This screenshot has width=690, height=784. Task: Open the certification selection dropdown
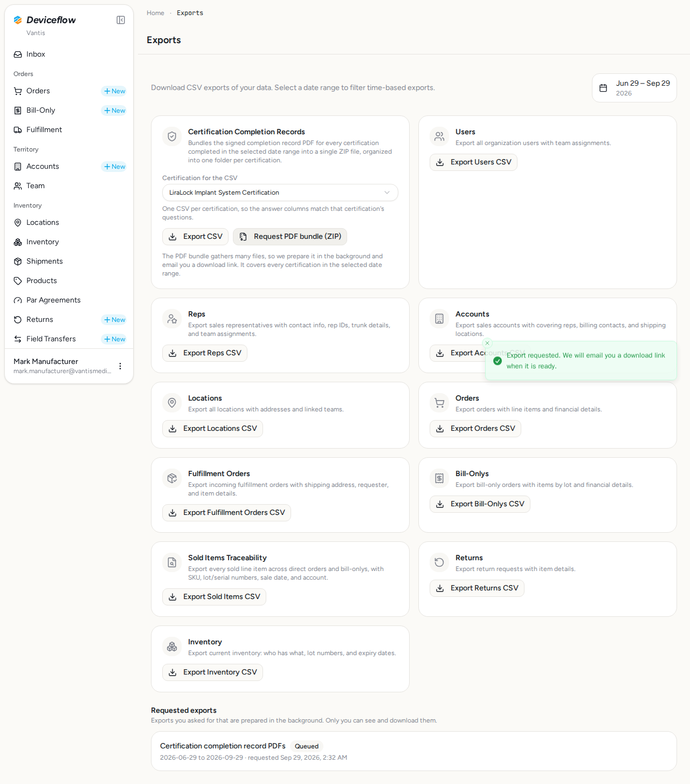click(x=280, y=192)
